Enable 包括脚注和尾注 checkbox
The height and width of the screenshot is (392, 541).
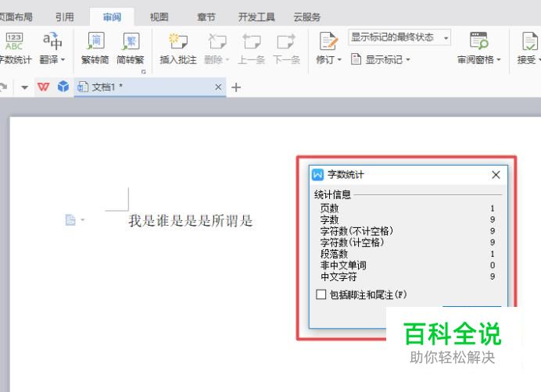(x=321, y=294)
